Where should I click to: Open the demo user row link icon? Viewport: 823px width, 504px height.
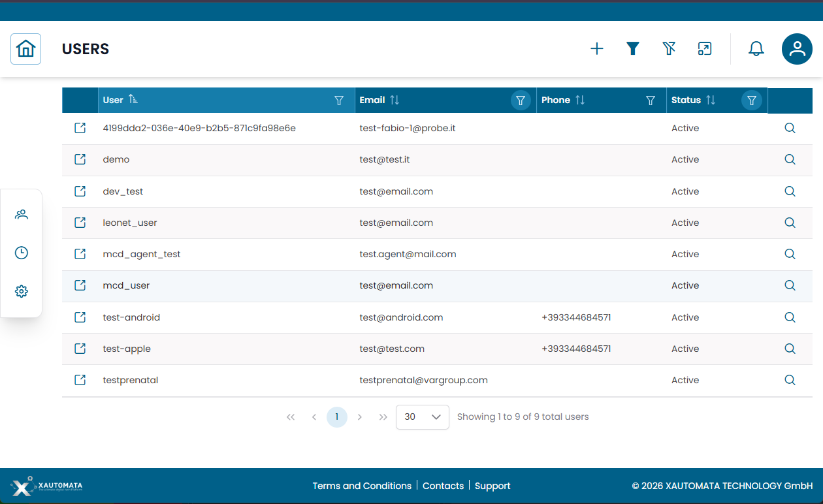tap(80, 159)
